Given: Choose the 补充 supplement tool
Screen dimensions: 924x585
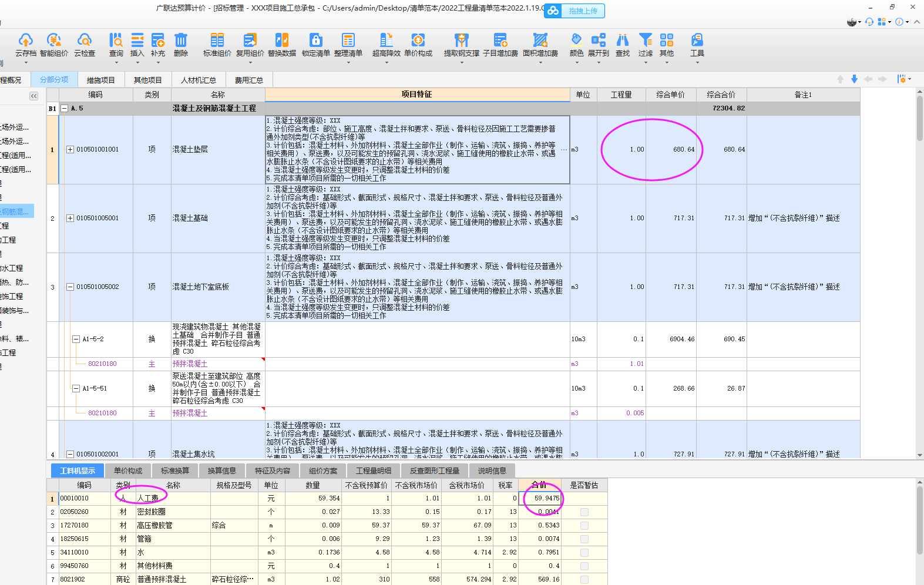Looking at the screenshot, I should pos(158,45).
